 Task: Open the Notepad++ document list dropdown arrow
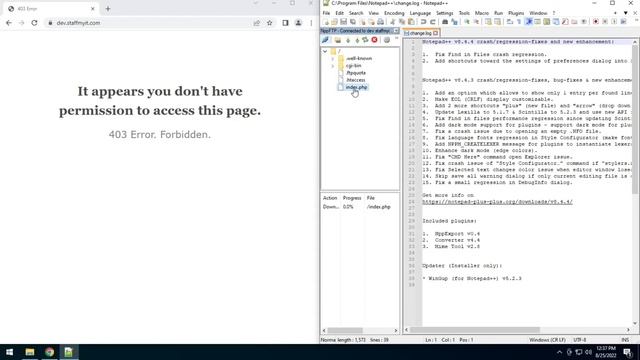[626, 13]
